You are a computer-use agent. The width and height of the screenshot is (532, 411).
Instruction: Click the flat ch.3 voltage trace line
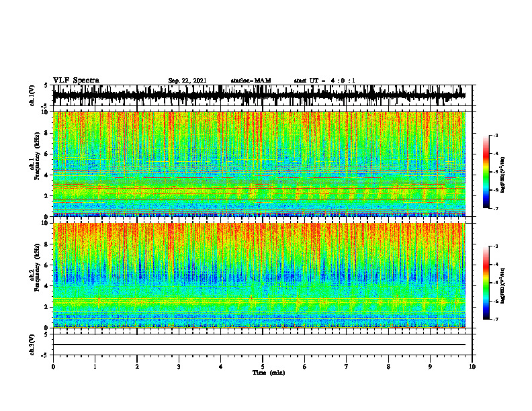259,345
